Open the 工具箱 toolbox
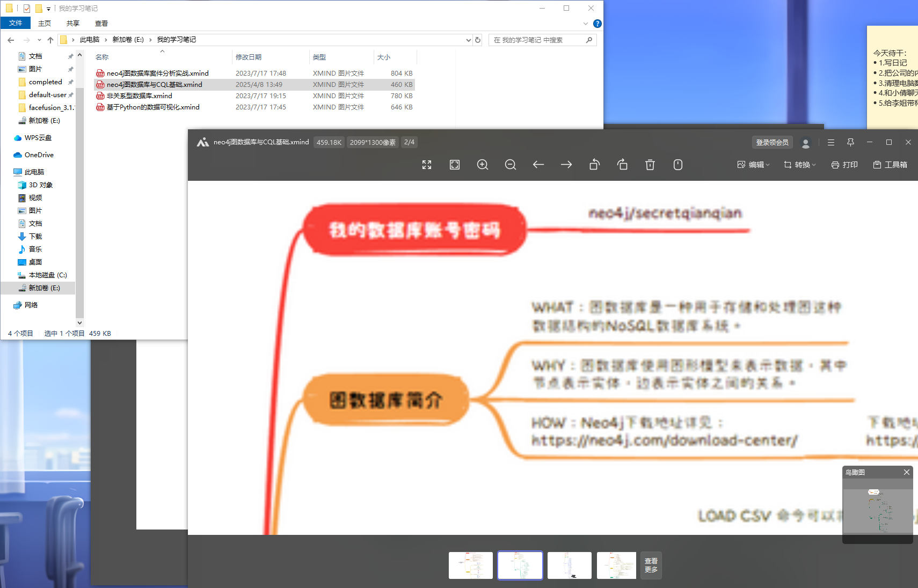 click(890, 165)
